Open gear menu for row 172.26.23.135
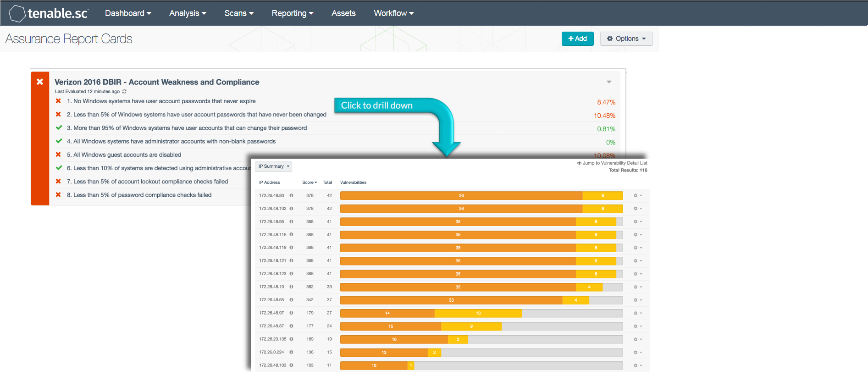The height and width of the screenshot is (376, 868). pyautogui.click(x=637, y=339)
